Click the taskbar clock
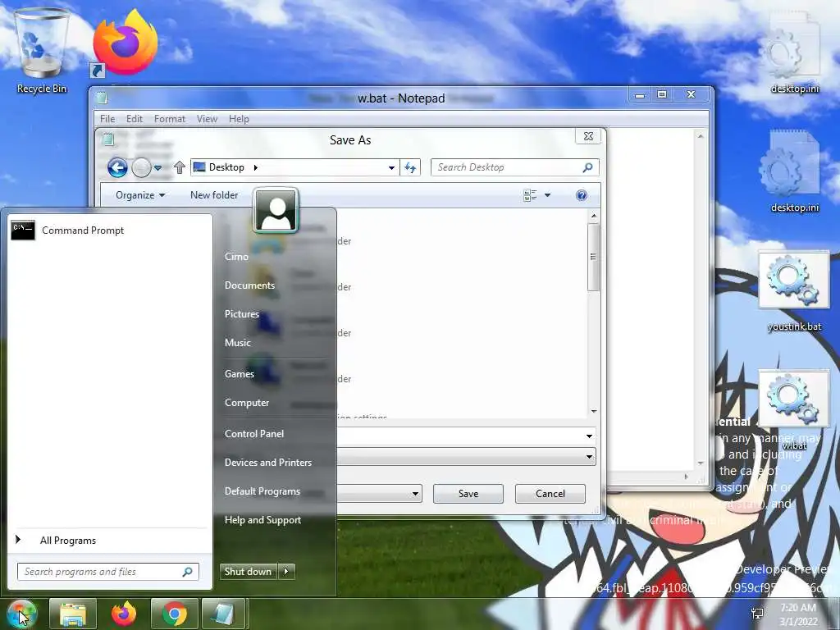 click(798, 614)
